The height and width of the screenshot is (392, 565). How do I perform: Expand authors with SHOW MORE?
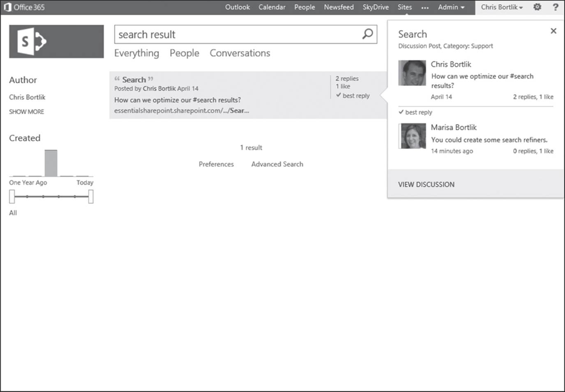[26, 112]
